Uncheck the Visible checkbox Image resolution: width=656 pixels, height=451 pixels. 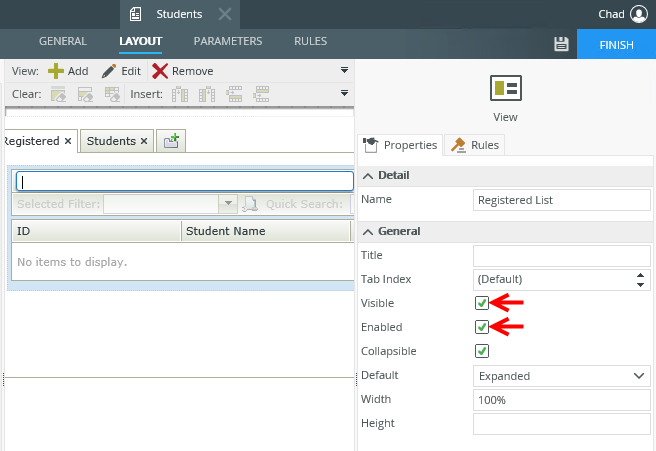482,303
